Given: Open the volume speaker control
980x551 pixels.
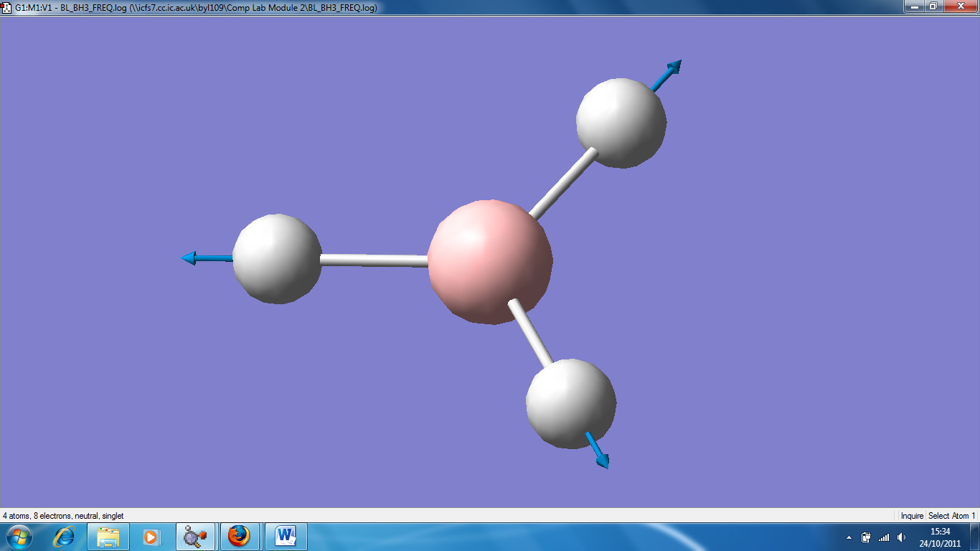Looking at the screenshot, I should 902,537.
